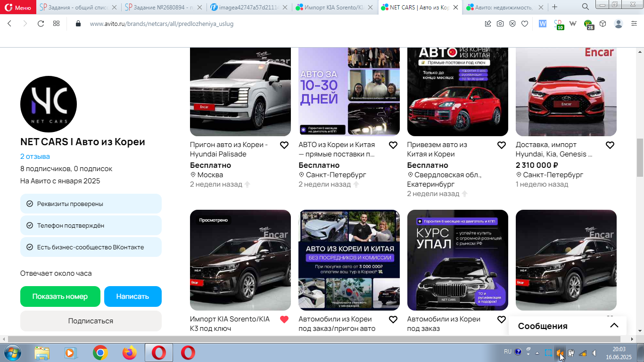This screenshot has height=362, width=644.
Task: Click the 'Телефон подтверждён' badge
Action: coord(91,225)
